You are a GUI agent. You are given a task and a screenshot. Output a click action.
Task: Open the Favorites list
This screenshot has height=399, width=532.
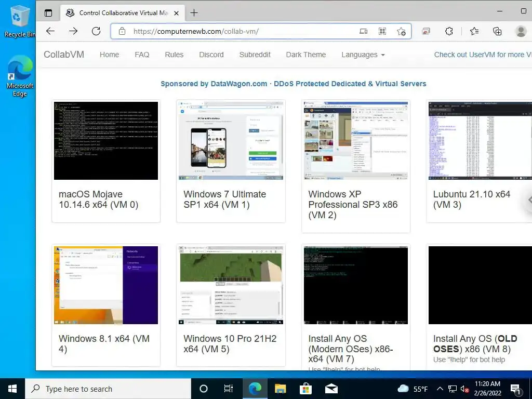pyautogui.click(x=474, y=31)
